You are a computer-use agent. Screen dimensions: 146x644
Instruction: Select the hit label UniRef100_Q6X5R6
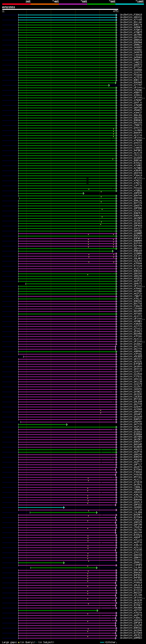pos(131,35)
